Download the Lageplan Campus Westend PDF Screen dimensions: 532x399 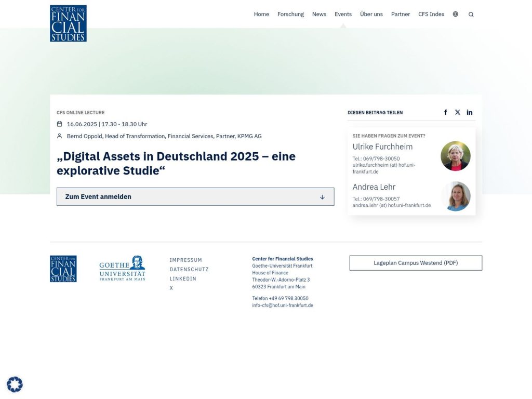416,263
